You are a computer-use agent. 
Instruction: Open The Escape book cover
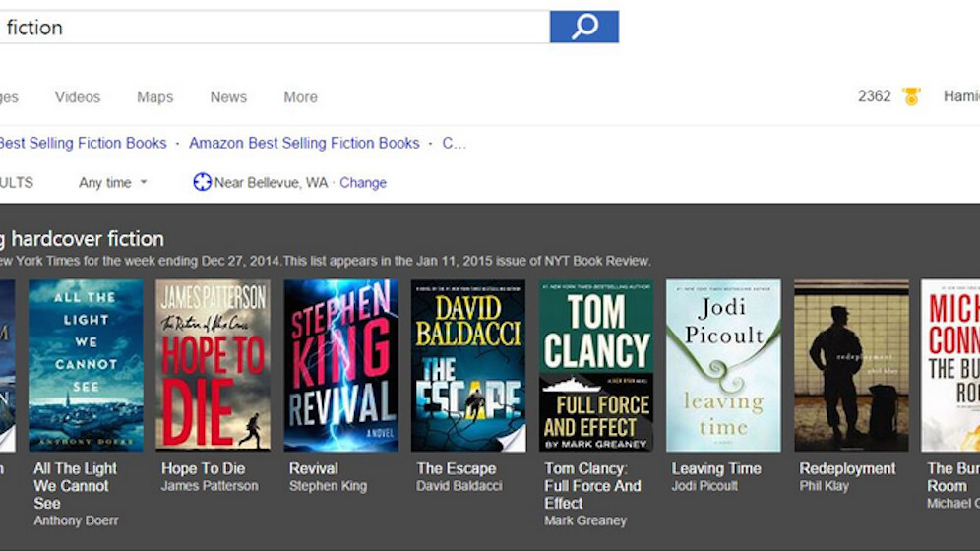click(468, 365)
